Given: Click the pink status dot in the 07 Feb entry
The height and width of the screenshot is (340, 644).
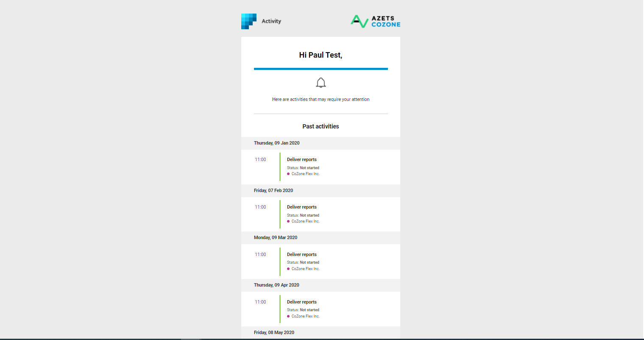Looking at the screenshot, I should click(288, 221).
